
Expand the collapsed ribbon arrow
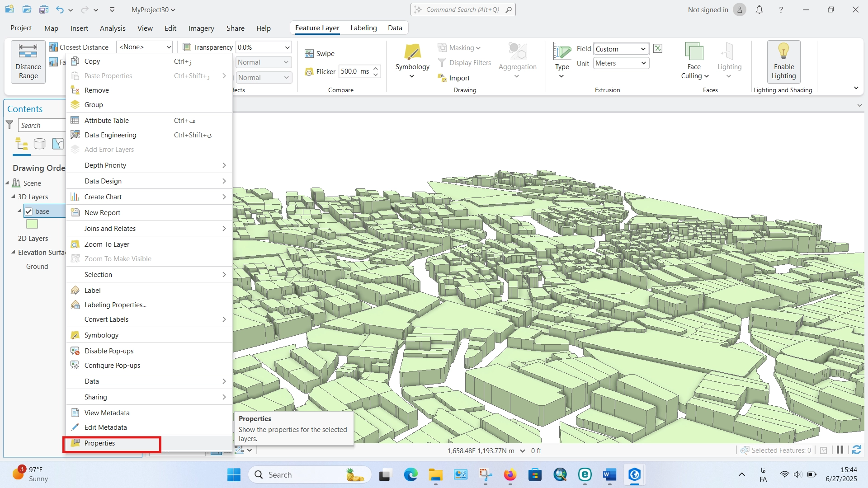[856, 88]
